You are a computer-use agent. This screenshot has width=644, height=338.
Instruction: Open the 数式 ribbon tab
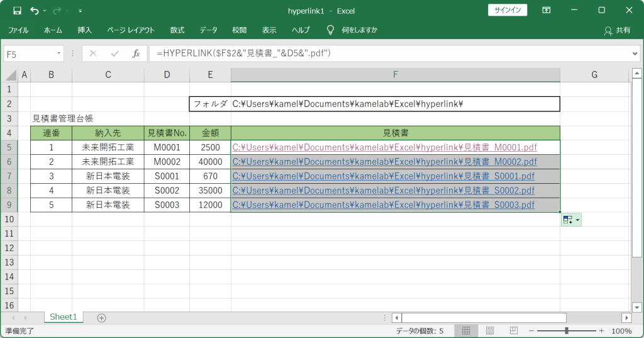pyautogui.click(x=177, y=30)
